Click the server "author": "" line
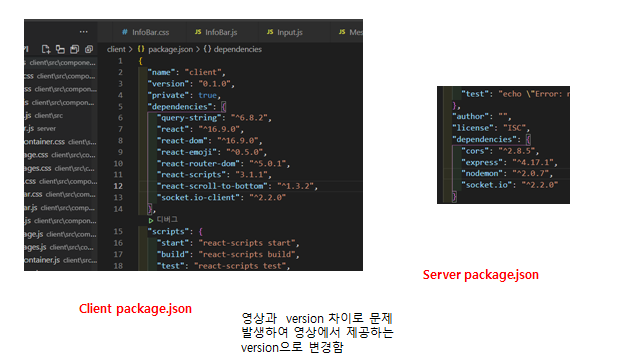The width and height of the screenshot is (640, 360). pos(481,116)
